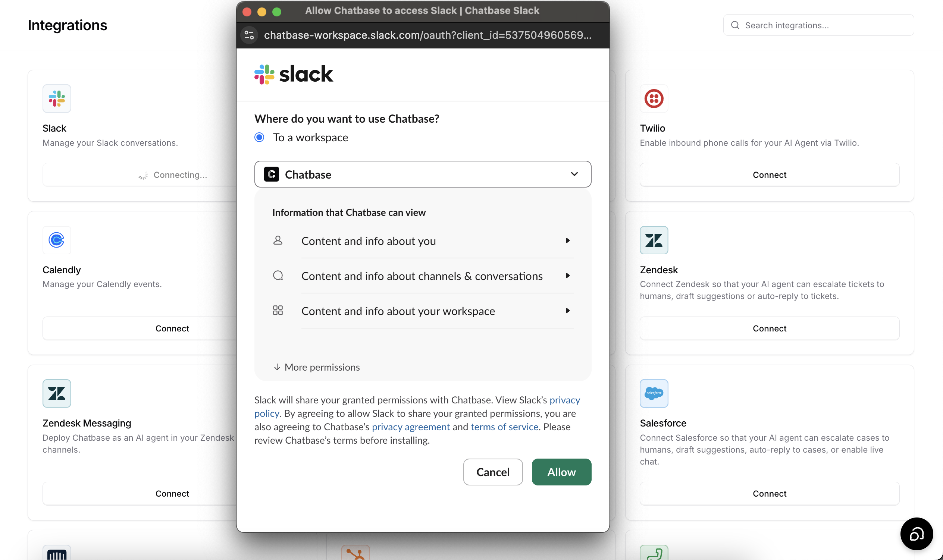Click the OAuth popup URL address bar

point(428,35)
